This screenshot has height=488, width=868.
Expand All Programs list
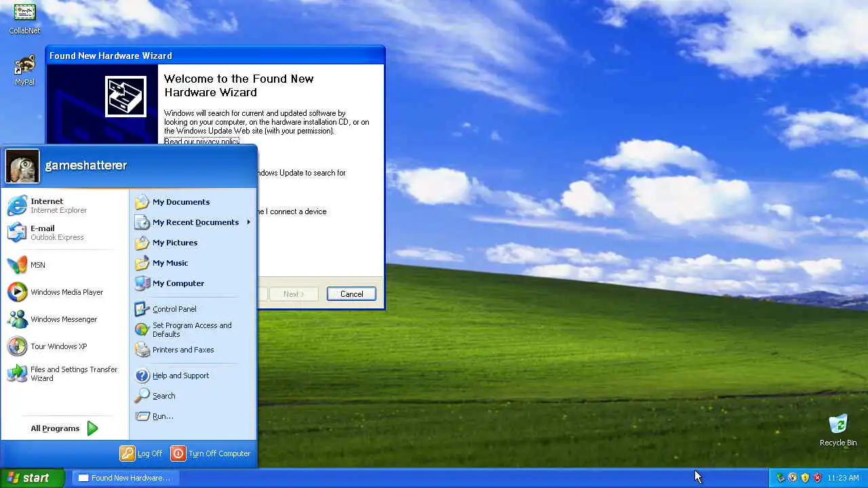pyautogui.click(x=65, y=428)
